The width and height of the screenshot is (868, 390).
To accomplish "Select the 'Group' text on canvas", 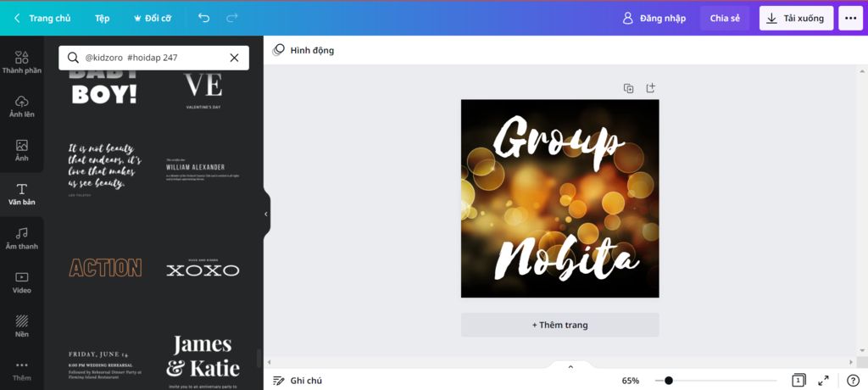I will [x=559, y=143].
